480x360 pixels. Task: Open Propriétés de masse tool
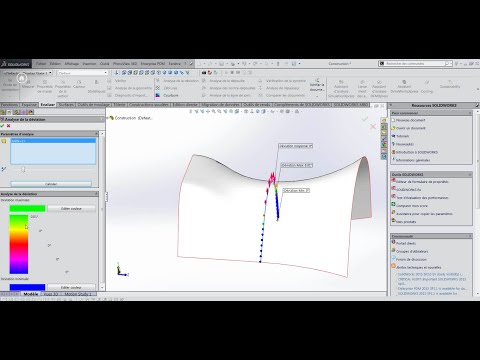(45, 86)
